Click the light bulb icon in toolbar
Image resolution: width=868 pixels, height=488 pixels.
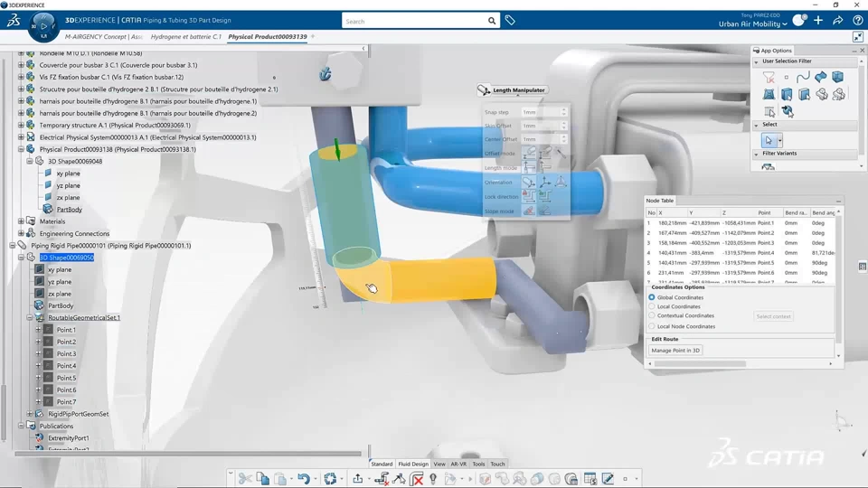[x=433, y=479]
